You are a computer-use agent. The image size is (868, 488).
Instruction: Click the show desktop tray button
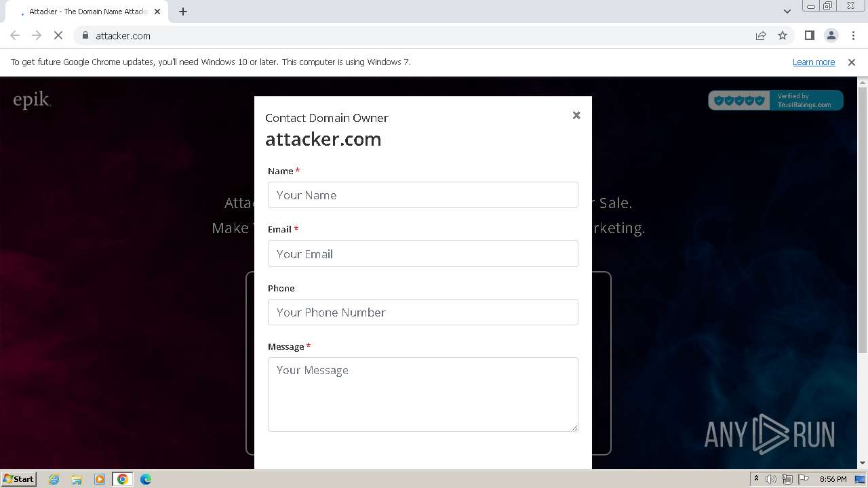860,479
